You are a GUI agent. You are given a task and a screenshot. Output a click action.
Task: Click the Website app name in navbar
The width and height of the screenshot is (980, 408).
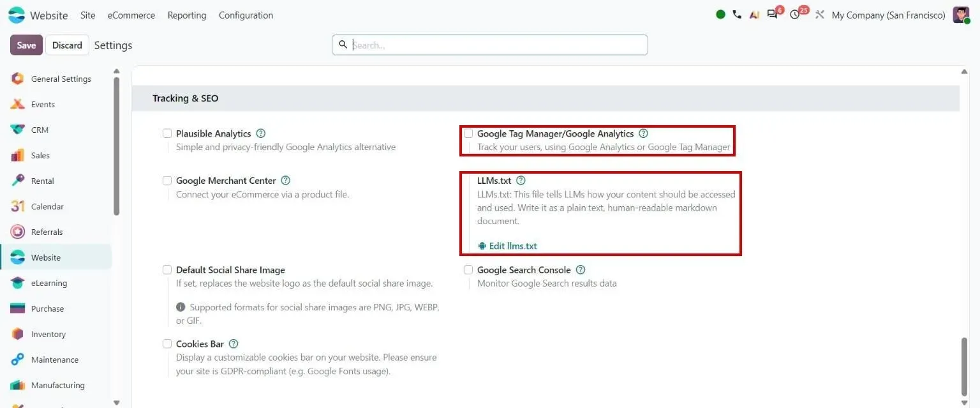coord(49,15)
